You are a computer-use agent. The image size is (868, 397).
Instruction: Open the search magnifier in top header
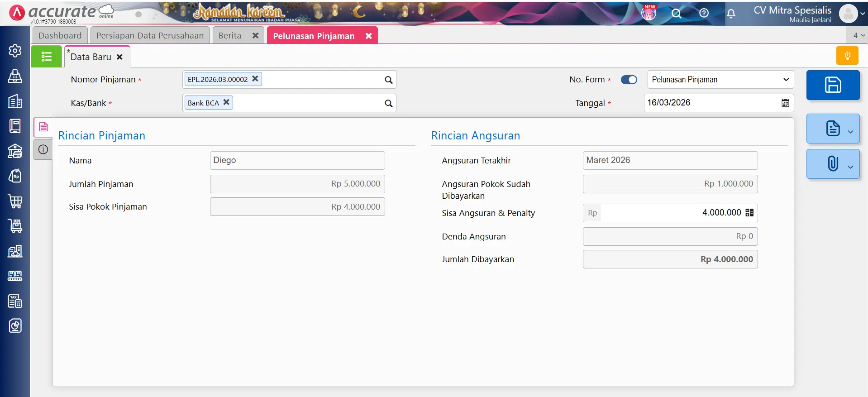676,14
